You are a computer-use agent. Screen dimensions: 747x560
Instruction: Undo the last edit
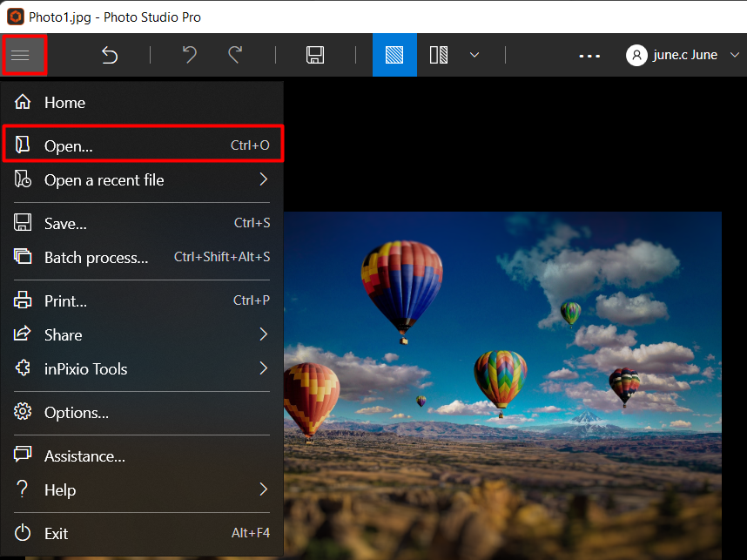click(190, 55)
